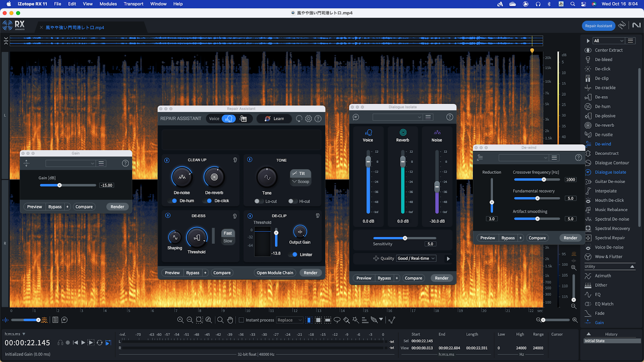The height and width of the screenshot is (362, 644).
Task: Toggle the Tone section power button
Action: (x=250, y=160)
